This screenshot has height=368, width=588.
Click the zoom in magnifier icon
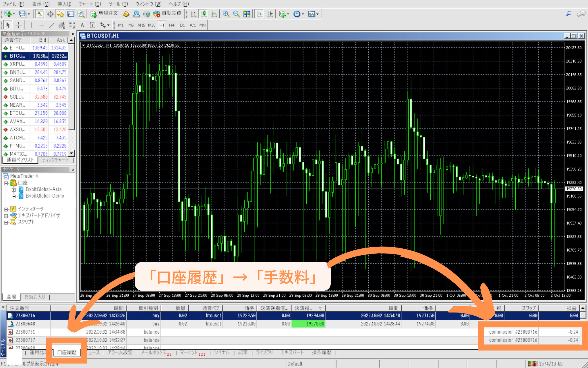coord(226,14)
